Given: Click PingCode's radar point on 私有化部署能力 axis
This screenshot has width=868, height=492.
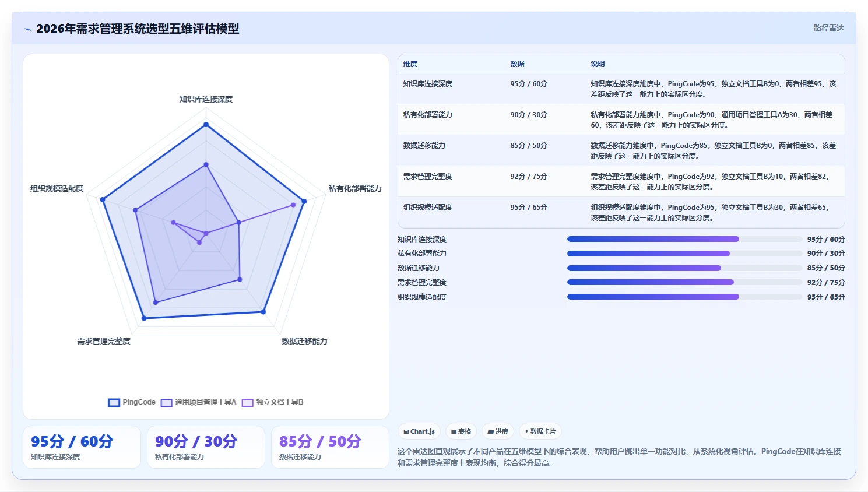Looking at the screenshot, I should click(304, 202).
